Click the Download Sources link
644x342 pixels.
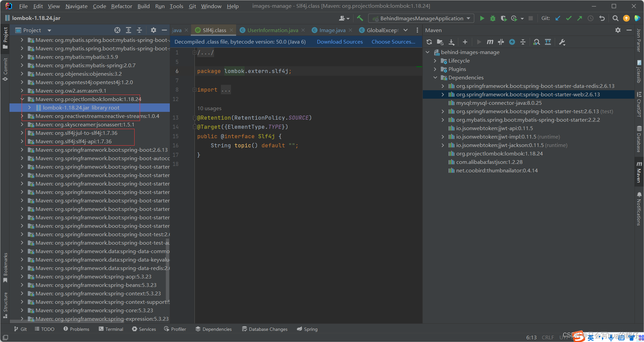tap(340, 42)
